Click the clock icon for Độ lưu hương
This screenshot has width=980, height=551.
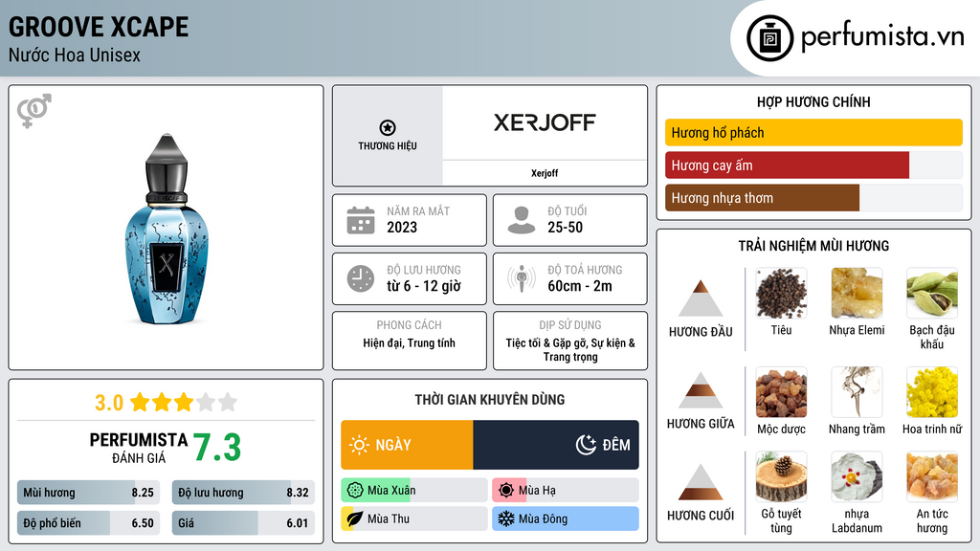point(360,278)
